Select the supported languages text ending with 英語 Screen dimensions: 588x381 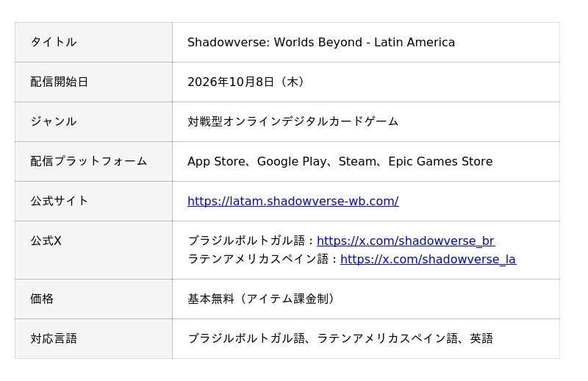click(x=340, y=338)
